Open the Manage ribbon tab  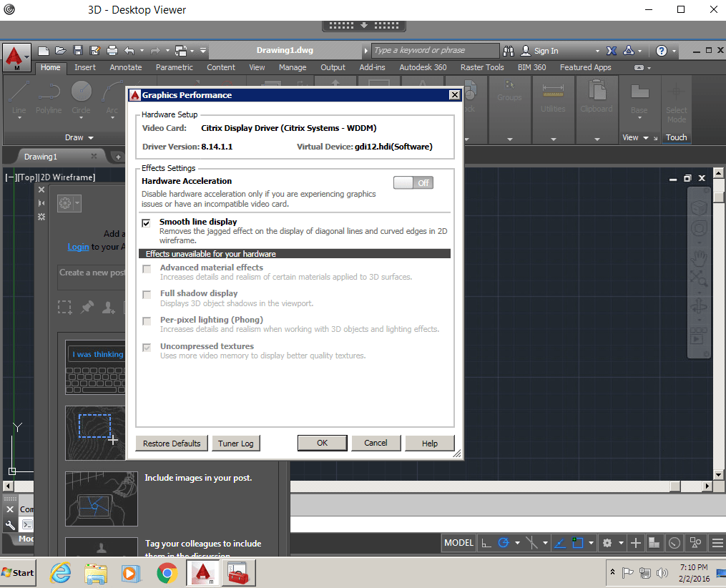click(x=293, y=67)
